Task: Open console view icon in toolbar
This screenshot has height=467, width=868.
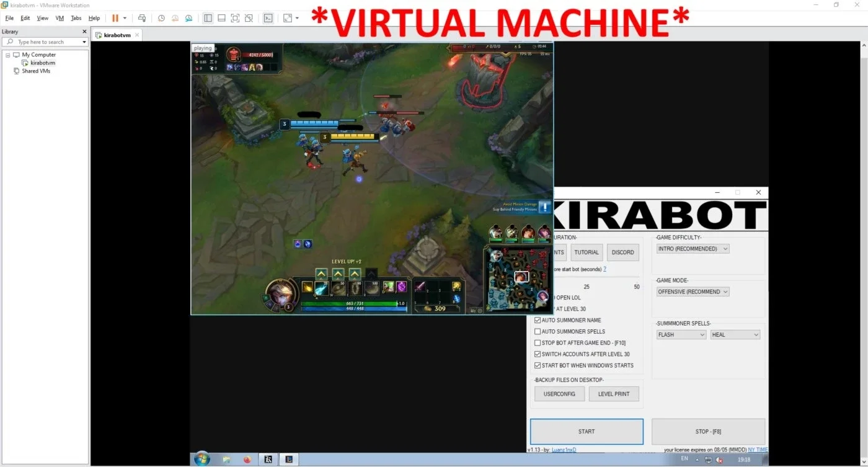Action: click(268, 18)
